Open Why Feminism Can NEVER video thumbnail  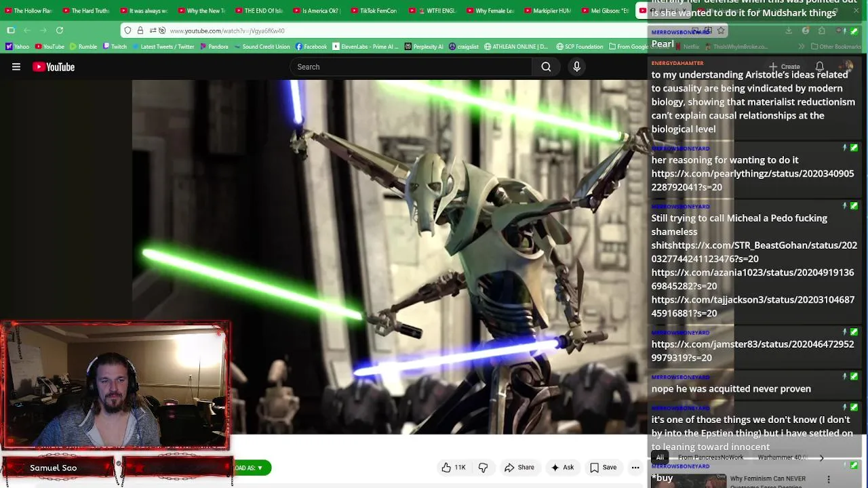pyautogui.click(x=688, y=480)
